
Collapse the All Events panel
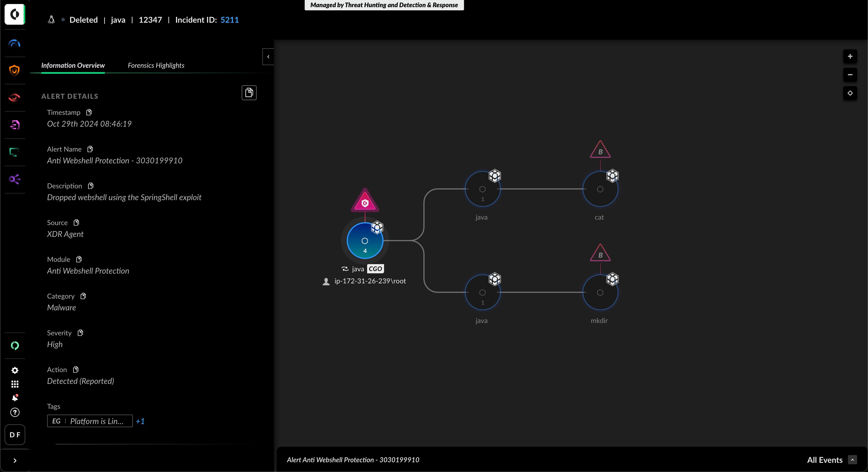click(x=852, y=460)
